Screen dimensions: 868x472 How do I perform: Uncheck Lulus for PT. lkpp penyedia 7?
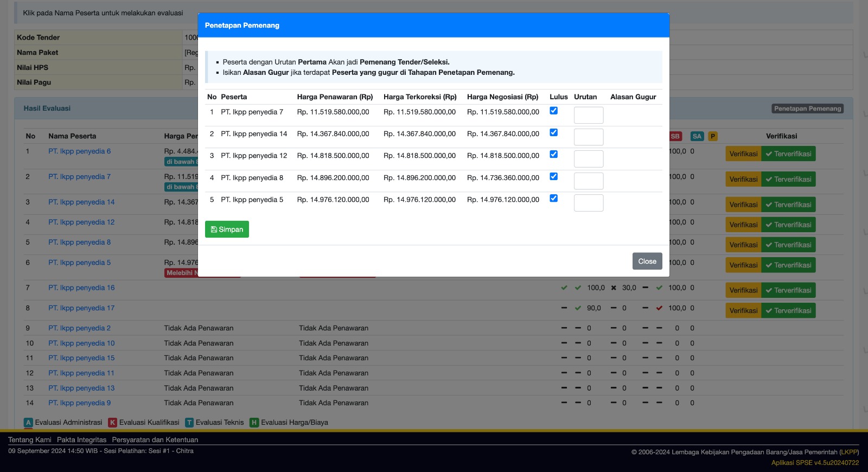(x=553, y=111)
